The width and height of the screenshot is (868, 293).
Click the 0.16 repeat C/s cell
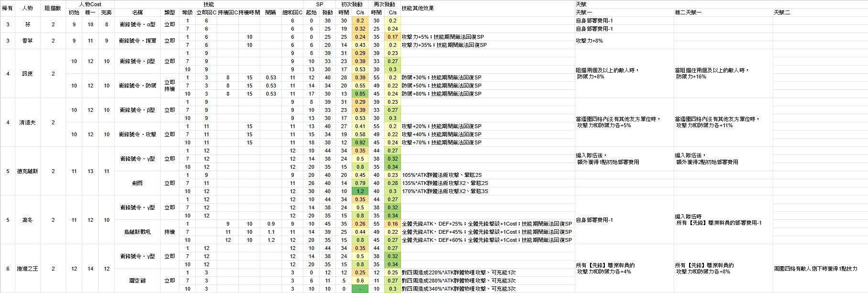point(392,224)
